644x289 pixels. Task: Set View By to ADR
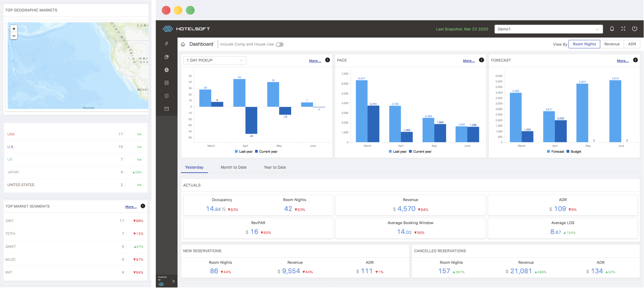632,44
